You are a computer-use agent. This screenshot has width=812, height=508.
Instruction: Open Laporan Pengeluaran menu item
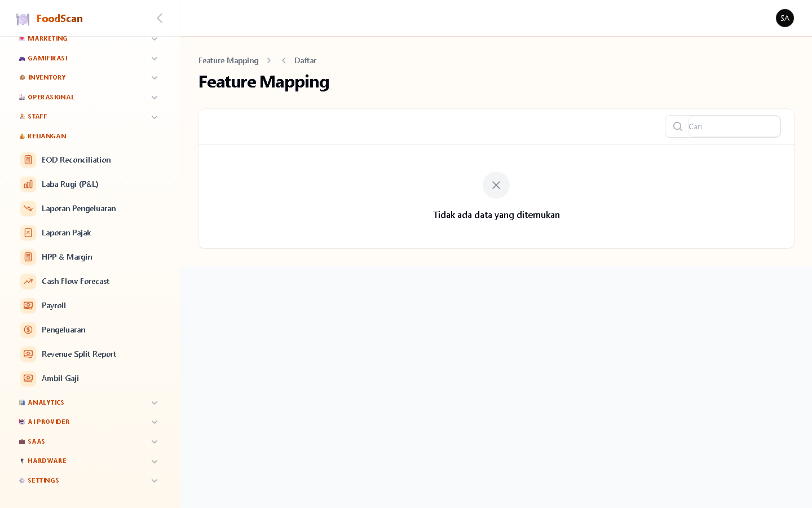point(90,208)
